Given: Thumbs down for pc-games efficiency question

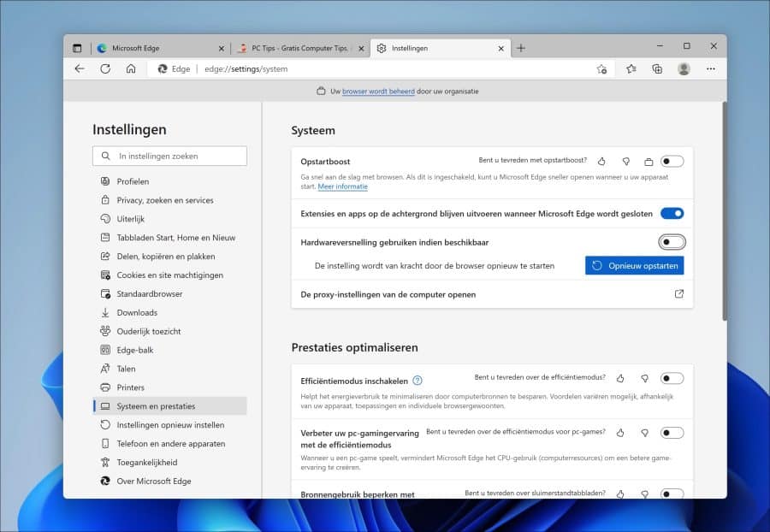Looking at the screenshot, I should click(x=645, y=433).
